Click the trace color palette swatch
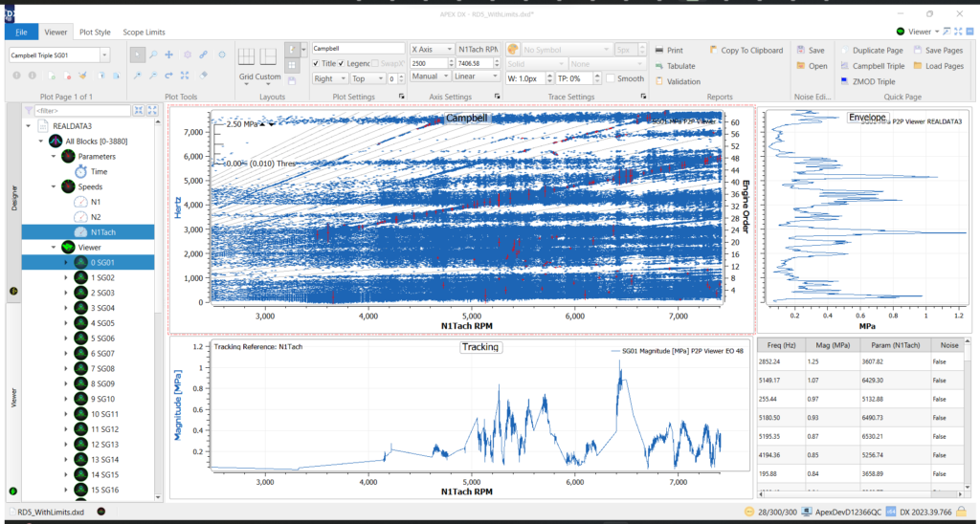 pyautogui.click(x=512, y=49)
